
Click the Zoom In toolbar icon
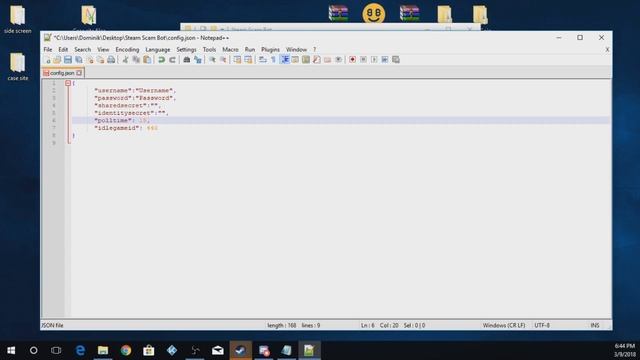(x=212, y=60)
